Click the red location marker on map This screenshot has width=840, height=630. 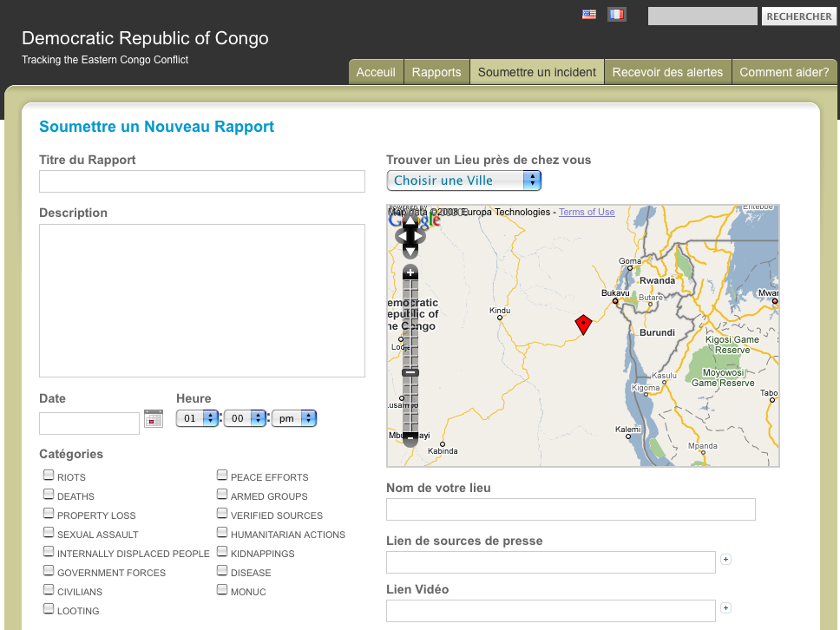point(583,325)
